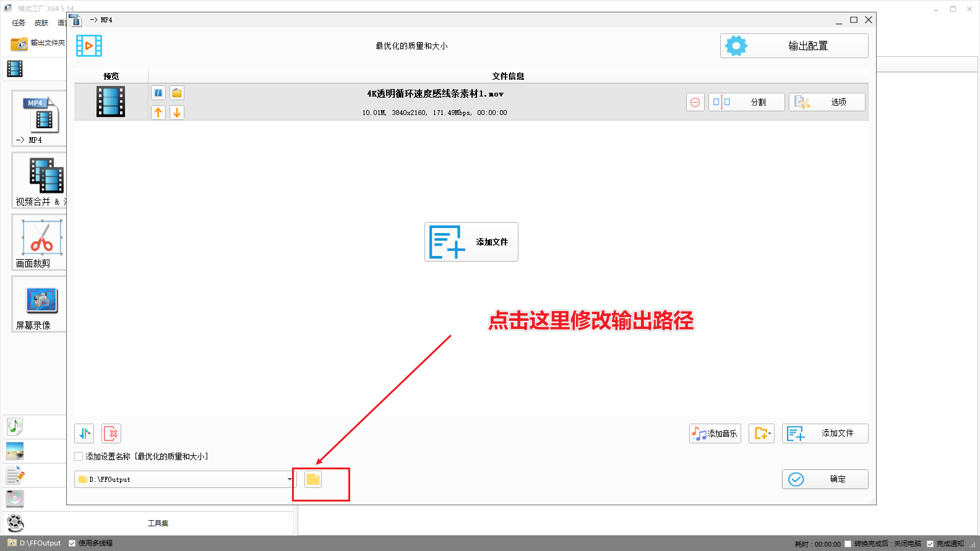Image resolution: width=980 pixels, height=551 pixels.
Task: Click the yellow folder button to change output path
Action: [313, 479]
